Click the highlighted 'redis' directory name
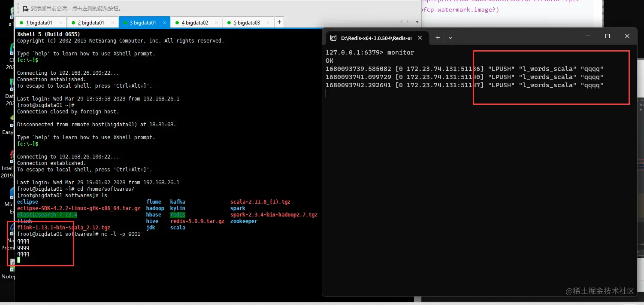 (x=178, y=215)
